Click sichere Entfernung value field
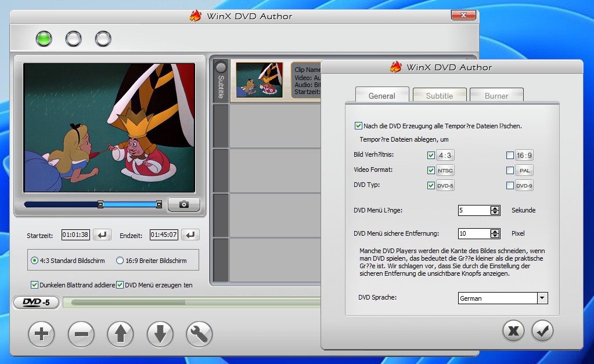Screen dimensions: 594x364 [474, 234]
